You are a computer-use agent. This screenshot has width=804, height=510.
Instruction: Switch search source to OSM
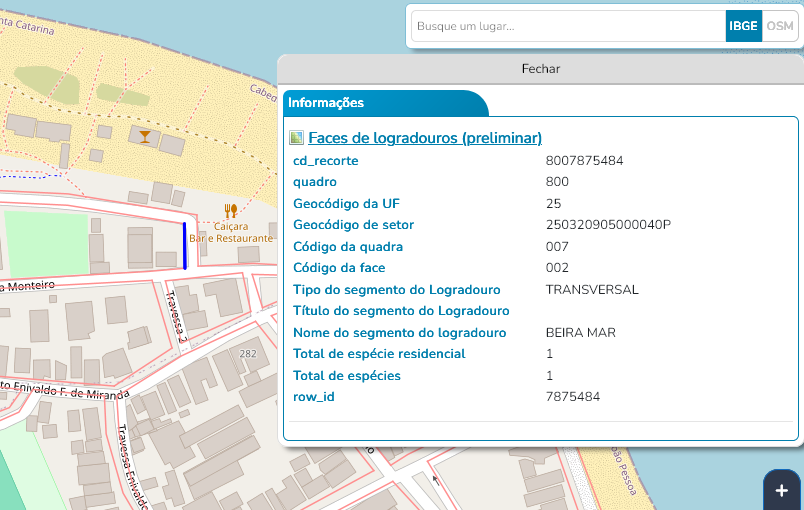tap(779, 26)
